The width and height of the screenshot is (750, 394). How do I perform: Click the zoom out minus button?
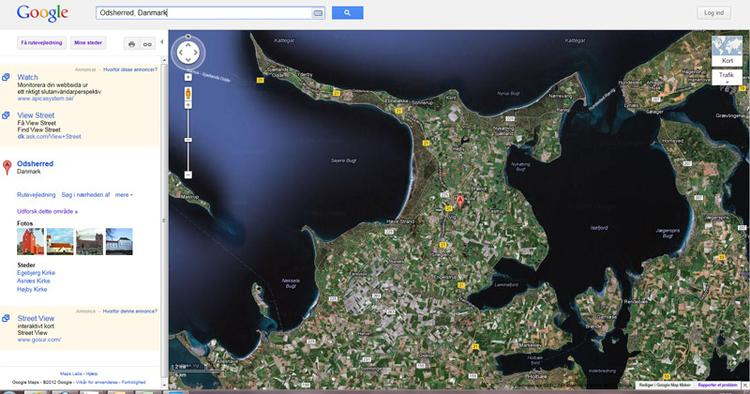pyautogui.click(x=188, y=175)
